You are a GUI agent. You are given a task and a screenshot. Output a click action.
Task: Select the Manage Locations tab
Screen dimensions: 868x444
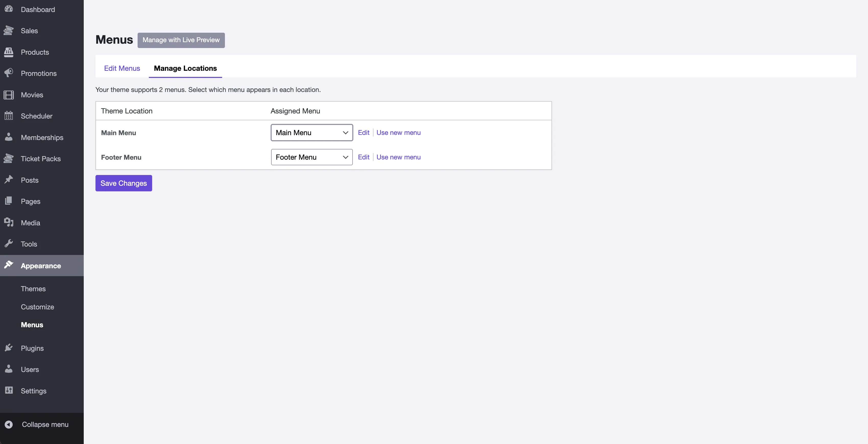pyautogui.click(x=185, y=68)
